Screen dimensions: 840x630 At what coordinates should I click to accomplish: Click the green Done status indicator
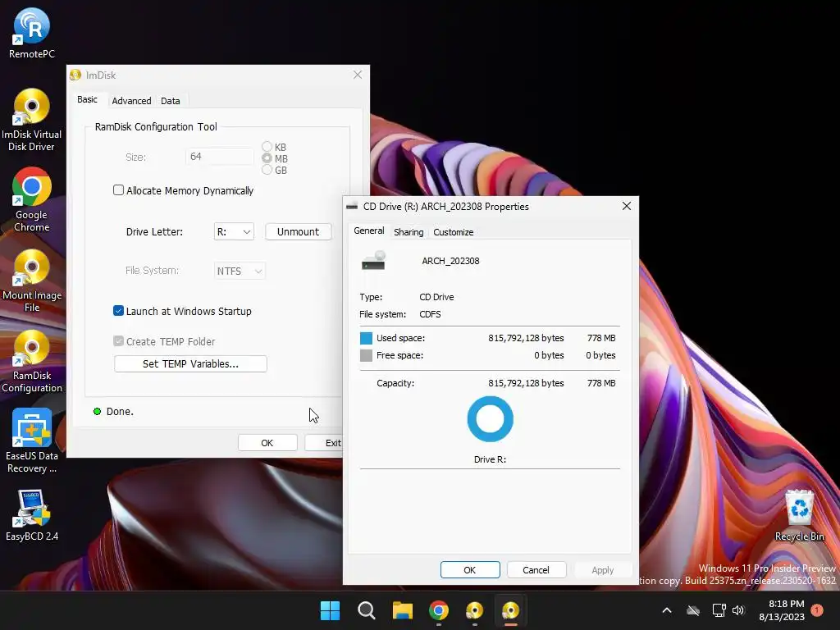(97, 412)
